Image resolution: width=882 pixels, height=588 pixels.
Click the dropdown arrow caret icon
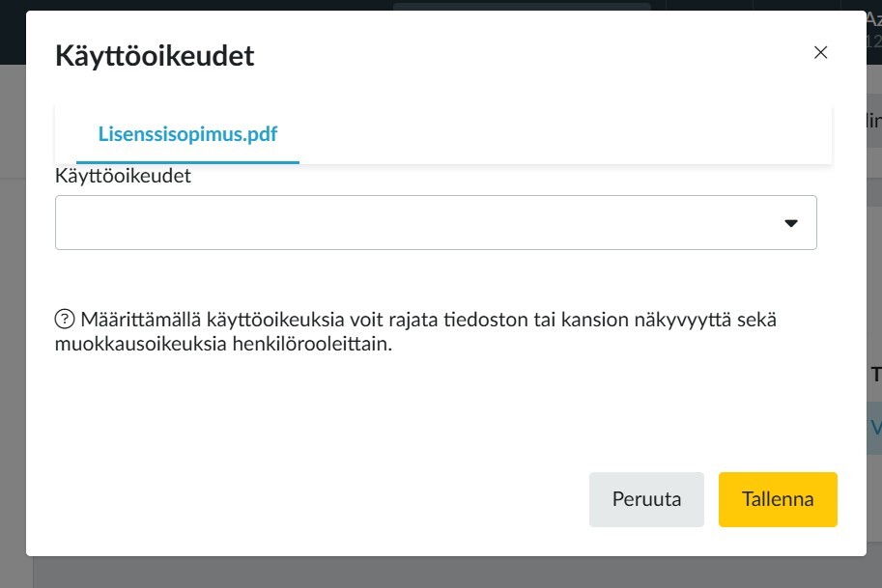pos(791,223)
